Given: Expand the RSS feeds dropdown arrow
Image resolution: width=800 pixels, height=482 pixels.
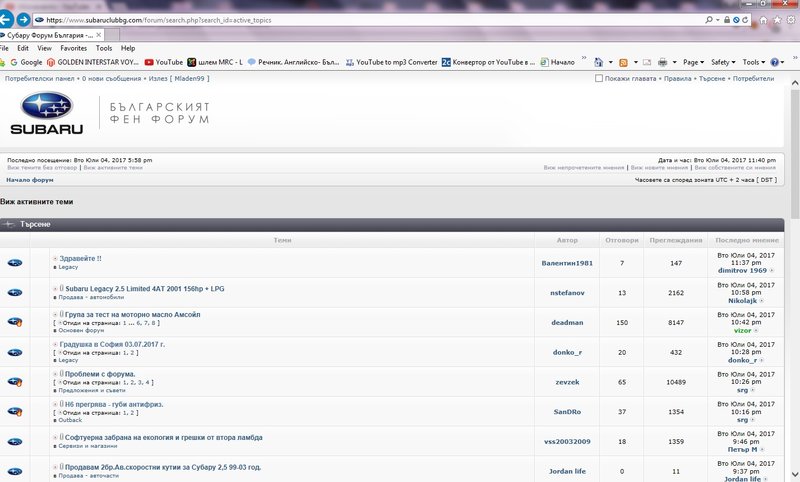Looking at the screenshot, I should [x=635, y=62].
